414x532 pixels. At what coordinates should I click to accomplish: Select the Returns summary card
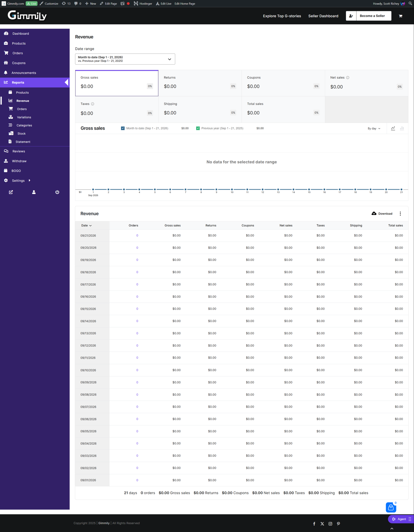point(200,83)
